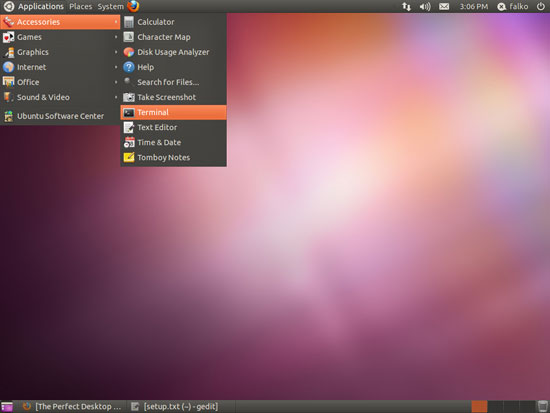Click the Ubuntu logo icon in panel
The width and height of the screenshot is (550, 413).
[9, 6]
